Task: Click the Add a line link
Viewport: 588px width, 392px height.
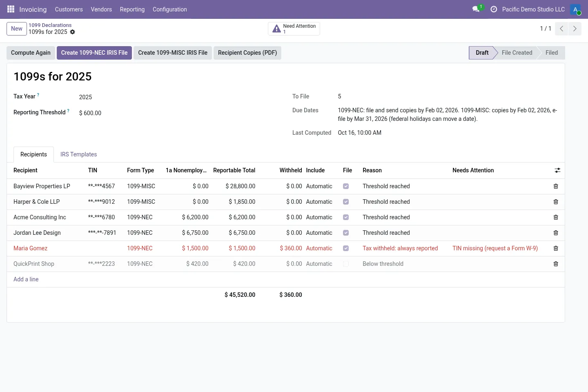Action: click(26, 279)
